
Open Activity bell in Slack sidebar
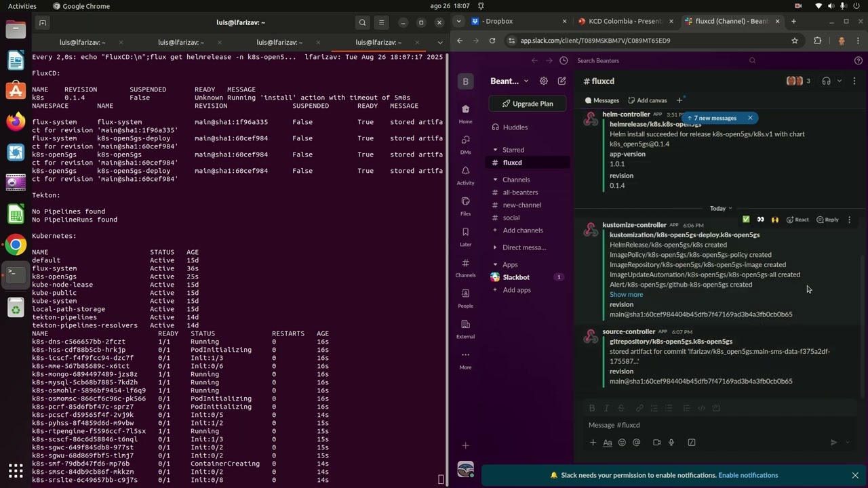(x=465, y=175)
